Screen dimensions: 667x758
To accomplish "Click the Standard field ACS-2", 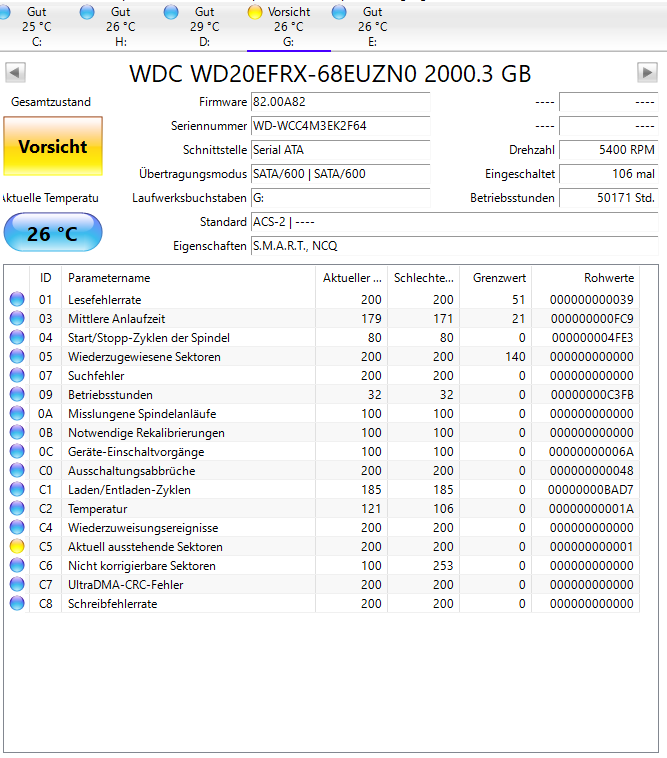I will (x=454, y=222).
